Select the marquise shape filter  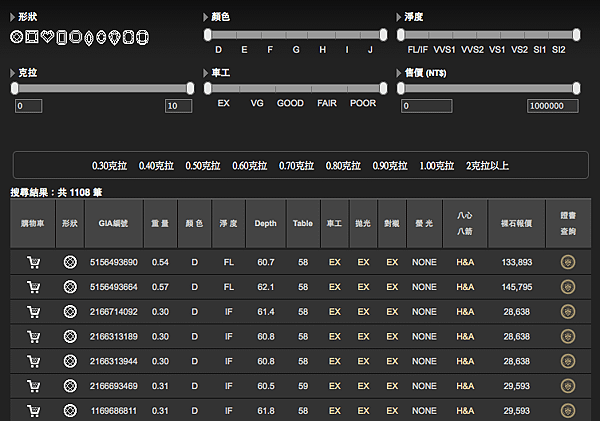coord(89,38)
